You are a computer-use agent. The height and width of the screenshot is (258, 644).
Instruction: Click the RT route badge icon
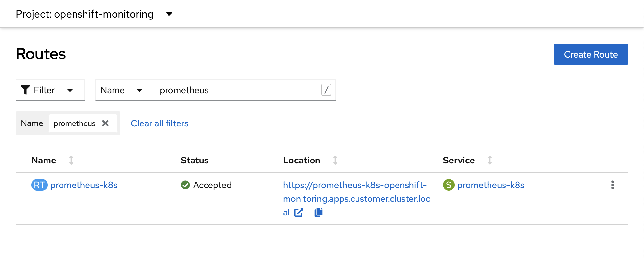pyautogui.click(x=39, y=185)
